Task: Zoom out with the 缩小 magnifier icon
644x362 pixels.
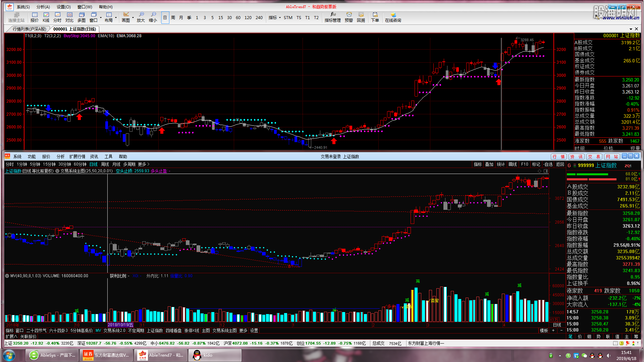Action: (x=153, y=17)
